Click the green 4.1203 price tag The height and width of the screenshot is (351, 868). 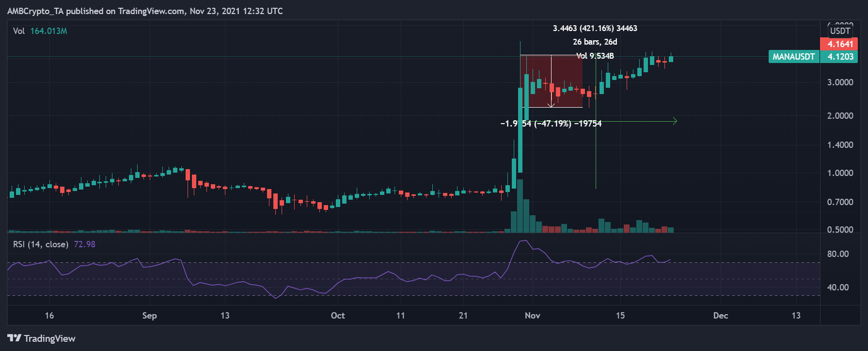point(840,57)
